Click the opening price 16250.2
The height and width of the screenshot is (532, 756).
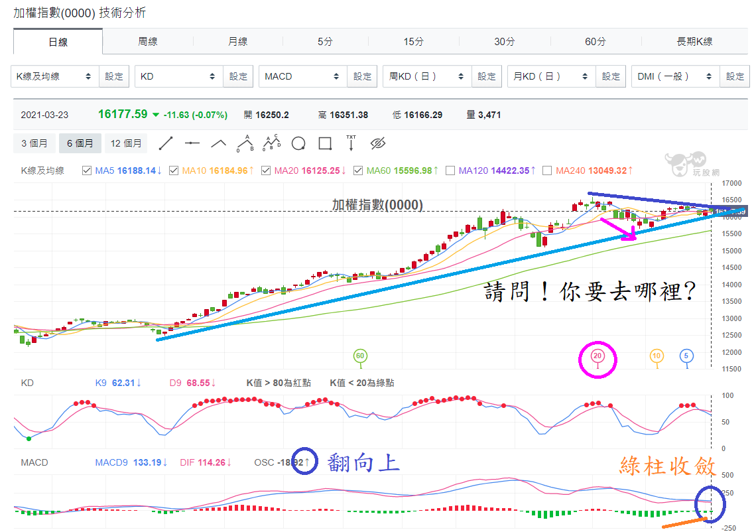coord(272,115)
